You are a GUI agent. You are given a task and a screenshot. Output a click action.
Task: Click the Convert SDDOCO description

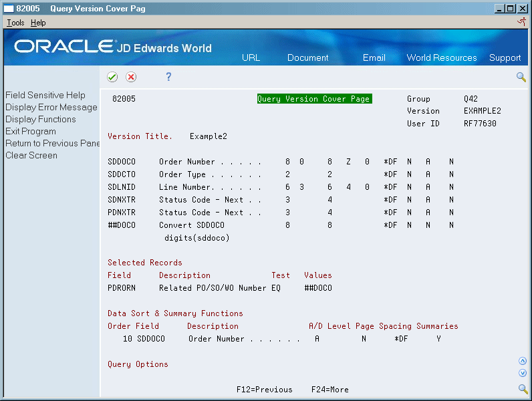192,225
